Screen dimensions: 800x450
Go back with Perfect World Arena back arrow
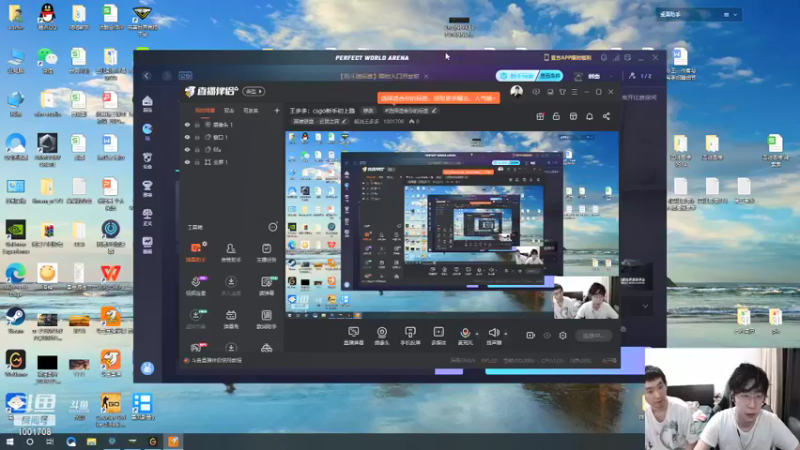pos(147,76)
